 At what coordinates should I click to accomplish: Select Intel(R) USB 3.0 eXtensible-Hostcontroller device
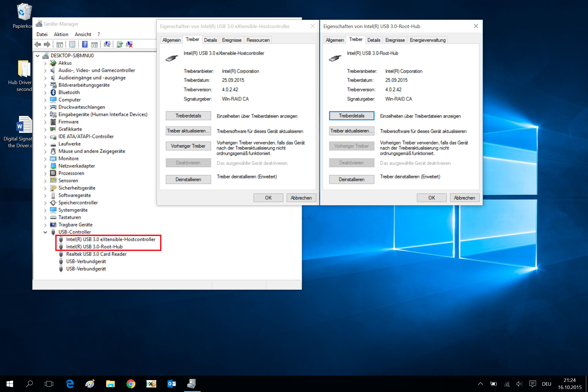point(111,239)
